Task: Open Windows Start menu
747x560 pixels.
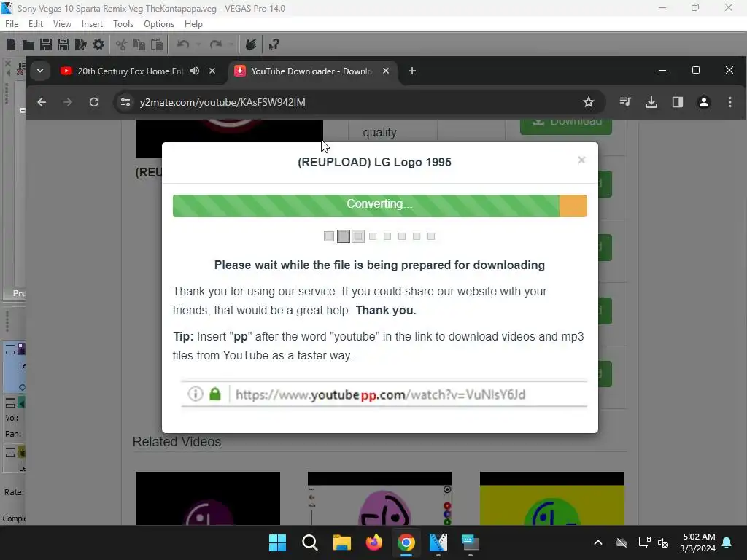Action: pos(277,542)
